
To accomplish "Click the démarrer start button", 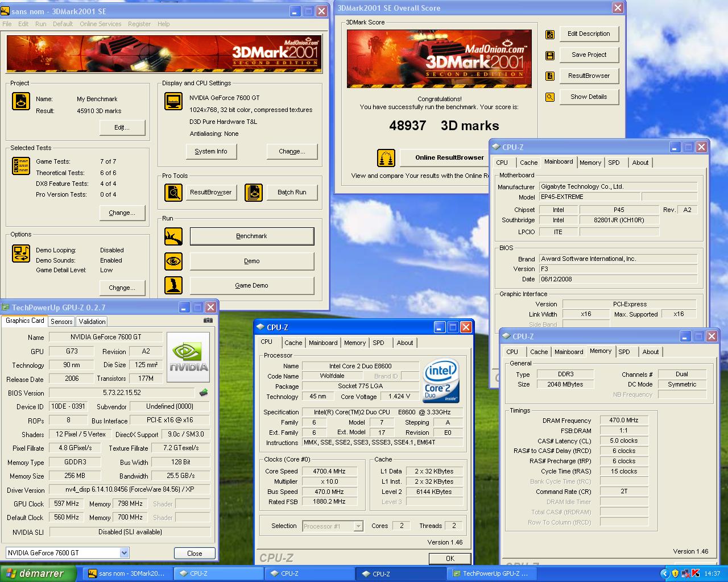I will point(38,573).
